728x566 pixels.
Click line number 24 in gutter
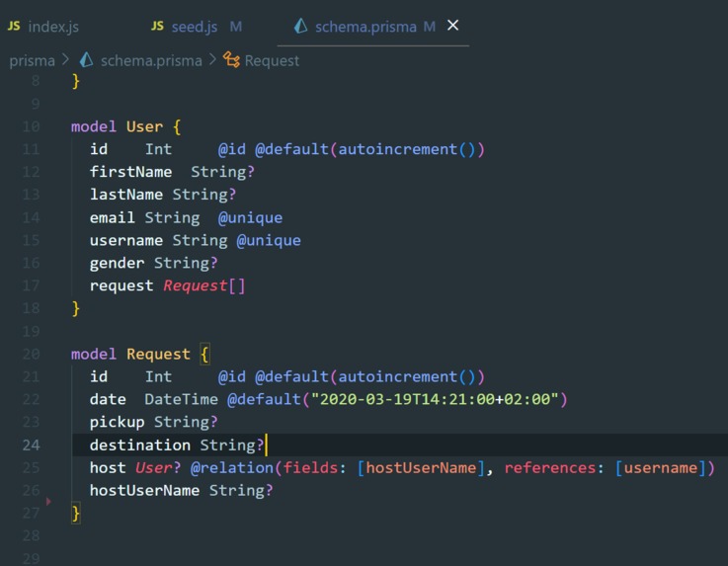pyautogui.click(x=31, y=445)
